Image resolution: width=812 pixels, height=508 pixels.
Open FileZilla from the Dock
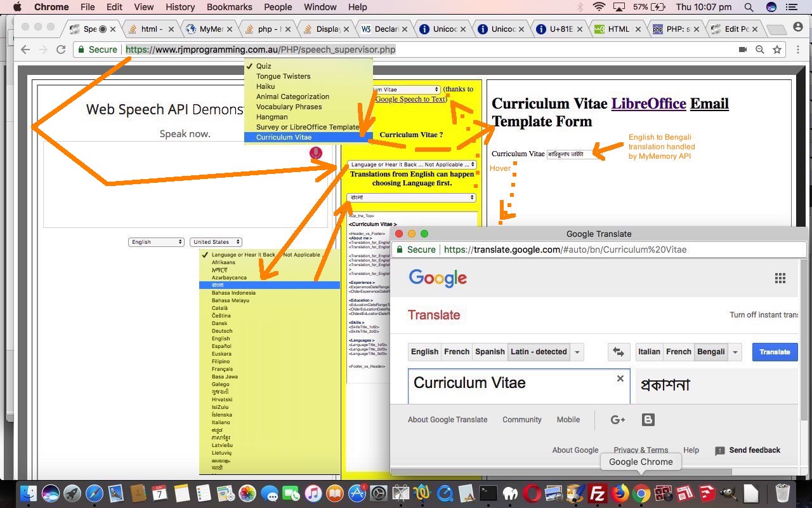click(x=597, y=493)
